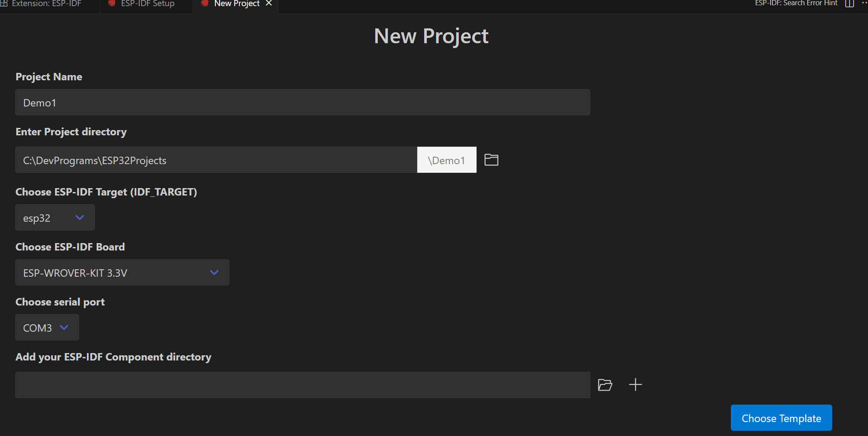Open the ESP-WROVER-KIT 3.3V board dropdown

122,272
